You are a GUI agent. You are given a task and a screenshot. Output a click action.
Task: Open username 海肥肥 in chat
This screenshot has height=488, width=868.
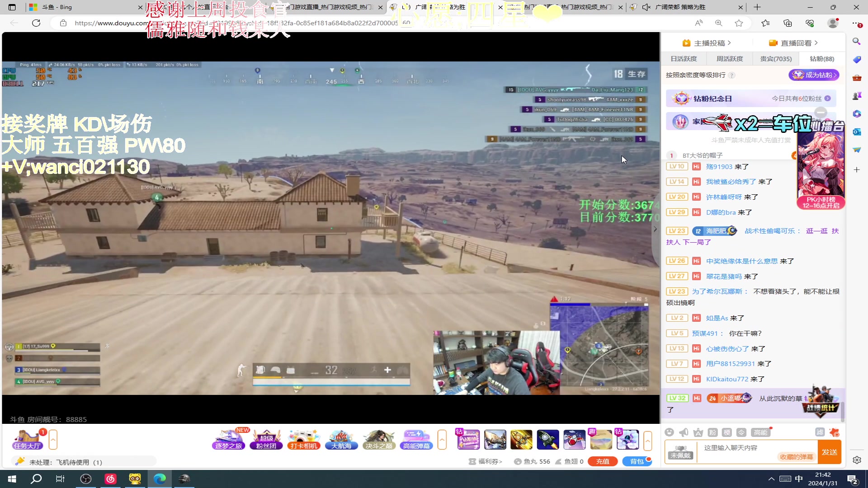pyautogui.click(x=716, y=231)
